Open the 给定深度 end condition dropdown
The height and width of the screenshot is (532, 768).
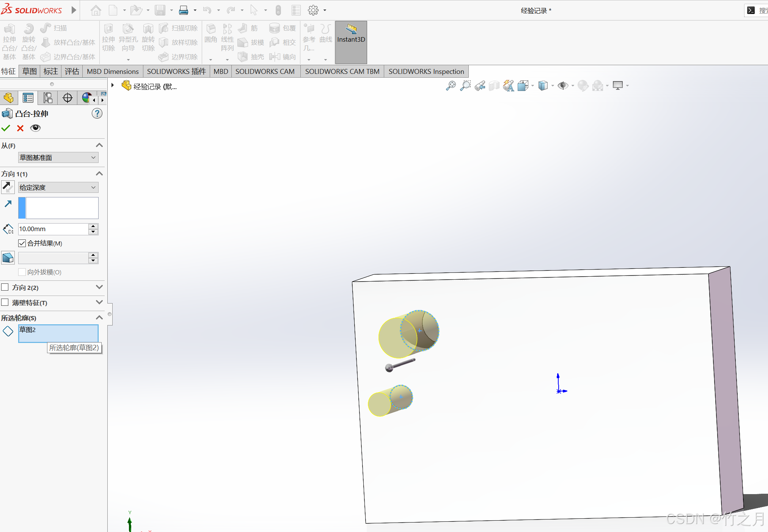pyautogui.click(x=58, y=188)
